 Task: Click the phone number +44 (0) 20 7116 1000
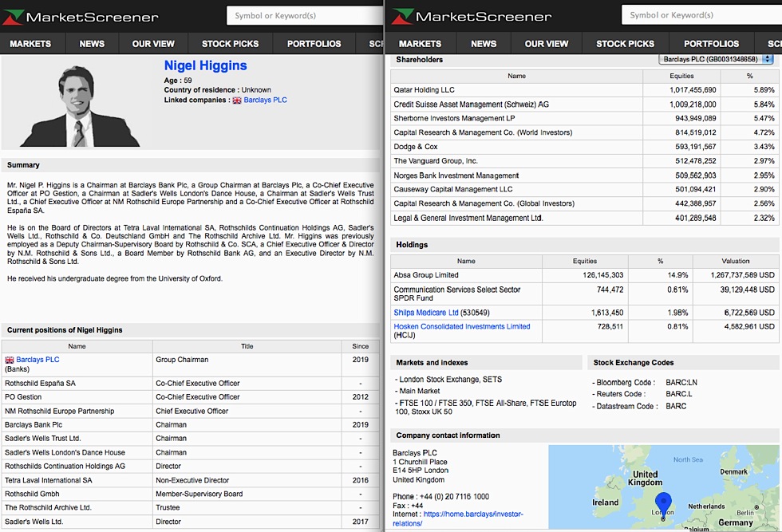coord(454,497)
